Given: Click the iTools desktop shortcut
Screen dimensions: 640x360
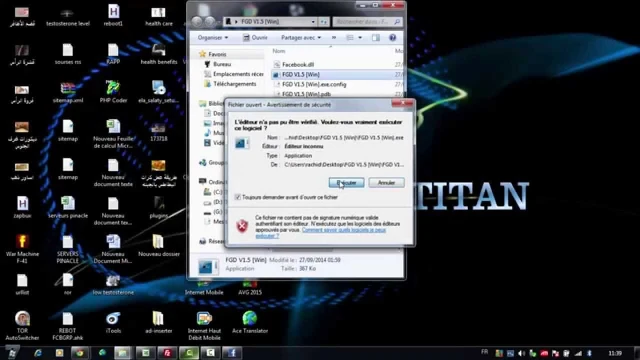Looking at the screenshot, I should click(113, 323).
